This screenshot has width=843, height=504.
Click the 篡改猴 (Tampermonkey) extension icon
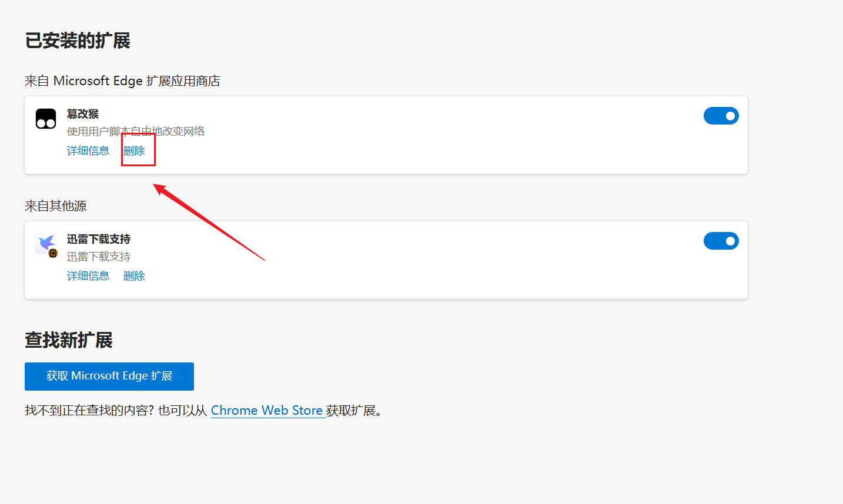pos(46,119)
